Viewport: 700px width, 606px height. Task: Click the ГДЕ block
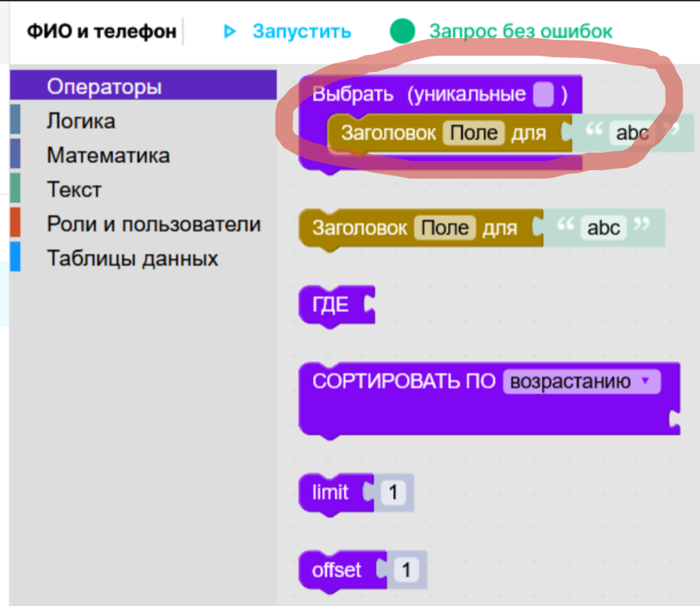point(331,305)
